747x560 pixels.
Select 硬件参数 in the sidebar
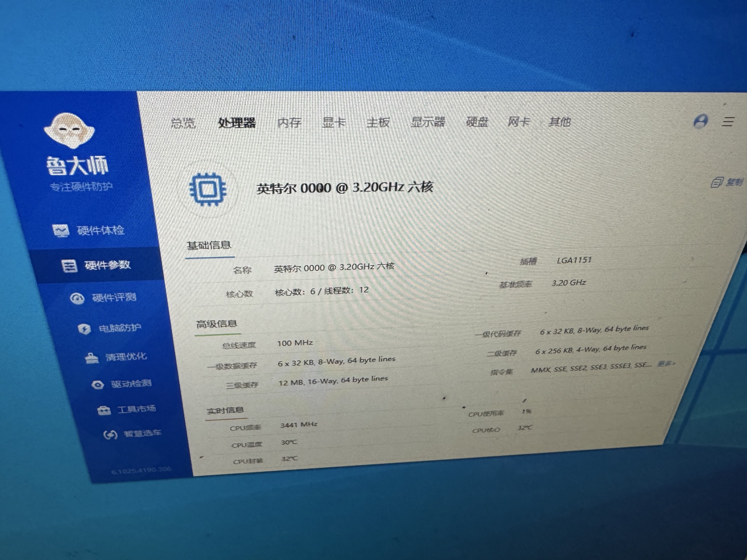[x=96, y=265]
